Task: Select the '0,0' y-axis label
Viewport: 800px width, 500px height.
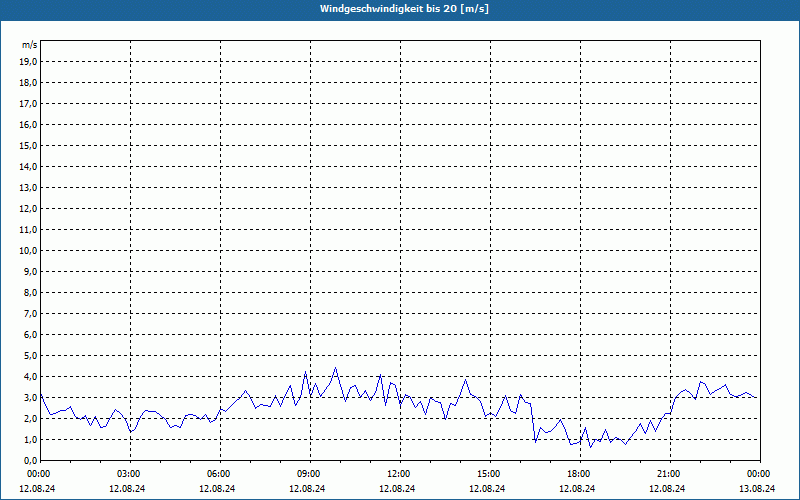Action: click(30, 460)
